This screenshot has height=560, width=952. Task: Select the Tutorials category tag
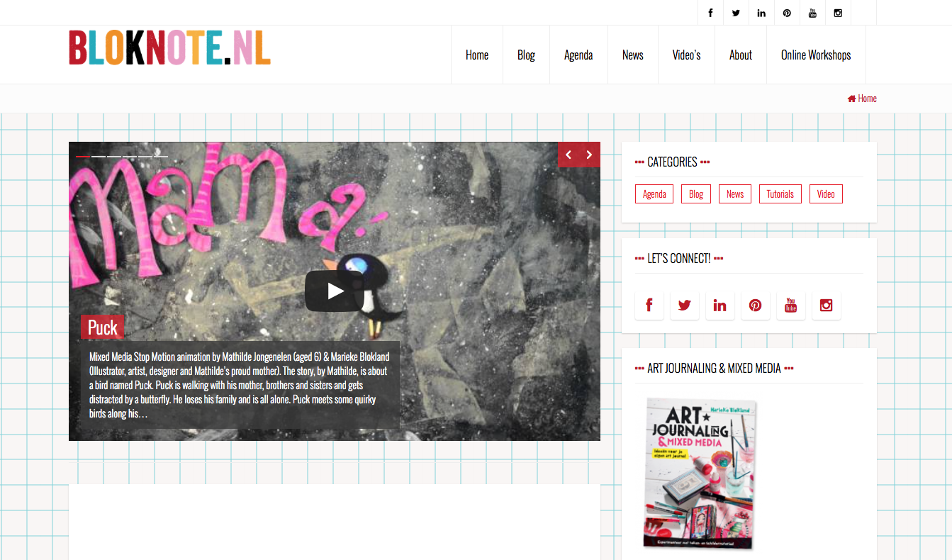tap(780, 194)
